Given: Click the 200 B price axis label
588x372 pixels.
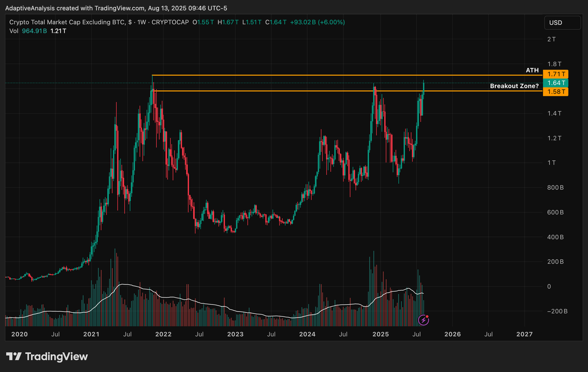Looking at the screenshot, I should click(x=555, y=262).
